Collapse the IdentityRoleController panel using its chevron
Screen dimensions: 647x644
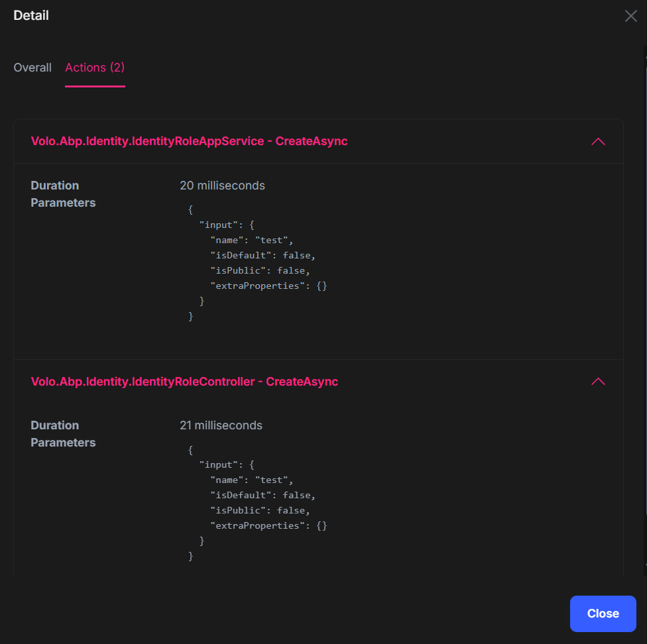tap(598, 382)
